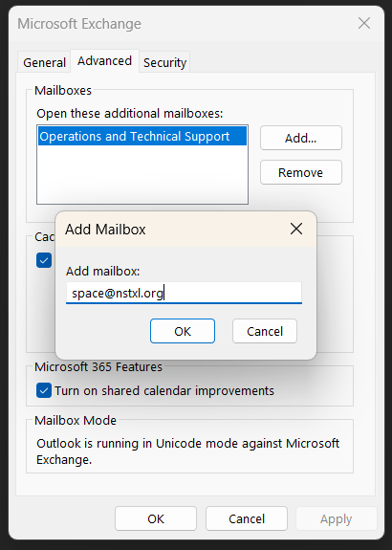
Task: Close the Microsoft Exchange window
Action: point(364,24)
